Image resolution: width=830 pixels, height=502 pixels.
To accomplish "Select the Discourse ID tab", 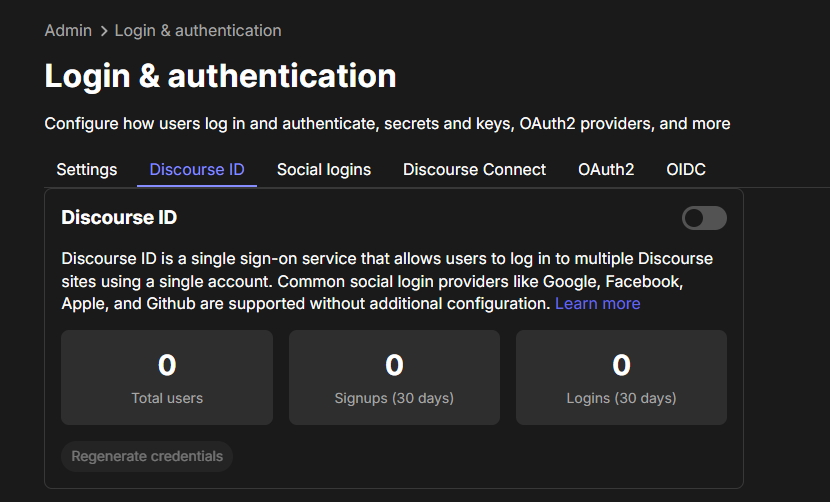I will (x=197, y=169).
